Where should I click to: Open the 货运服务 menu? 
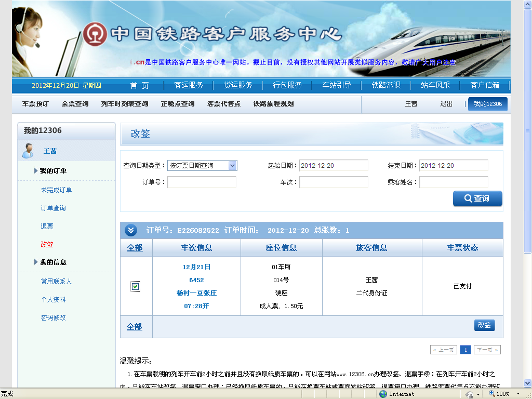(x=238, y=85)
